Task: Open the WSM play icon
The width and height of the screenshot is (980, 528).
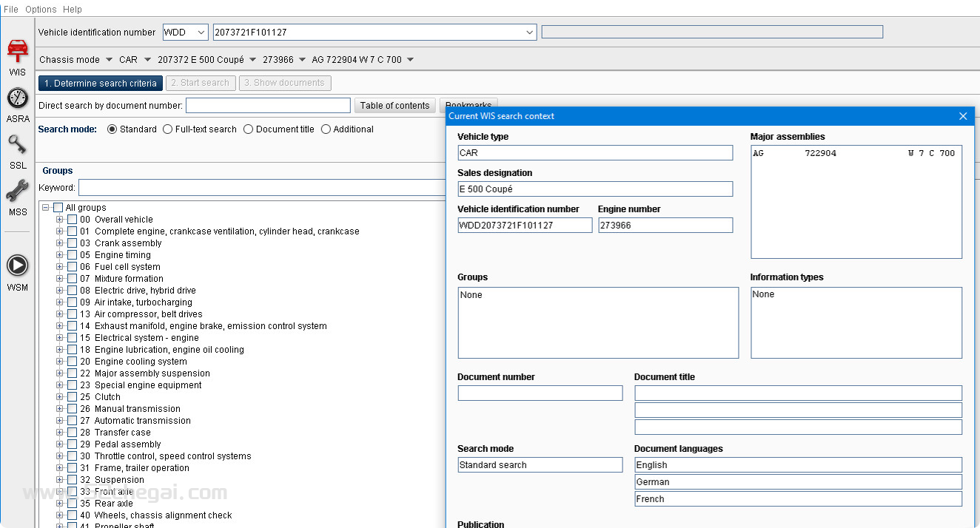Action: (x=18, y=265)
